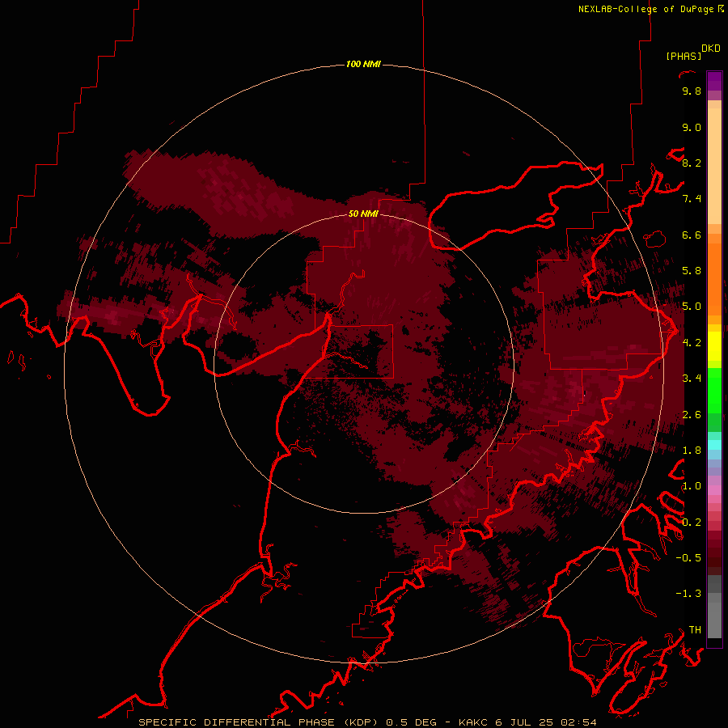This screenshot has height=728, width=728.
Task: Select the 3.4 legend value
Action: (692, 379)
